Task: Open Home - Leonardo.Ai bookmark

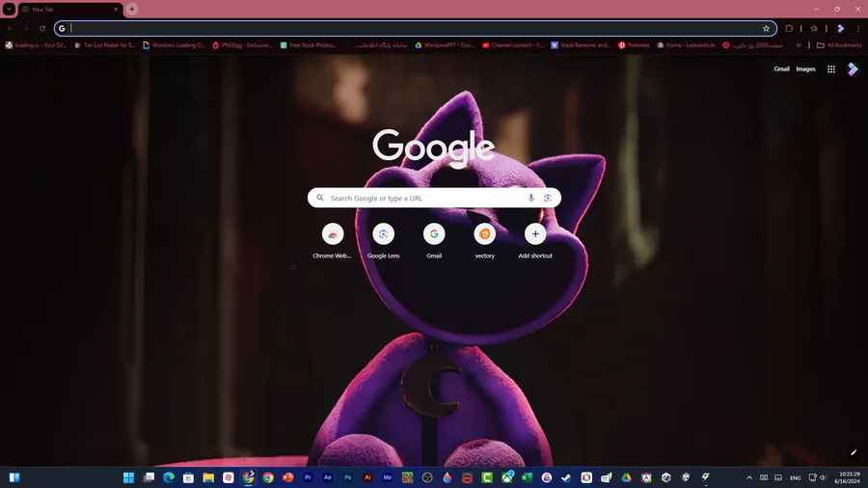Action: tap(686, 45)
